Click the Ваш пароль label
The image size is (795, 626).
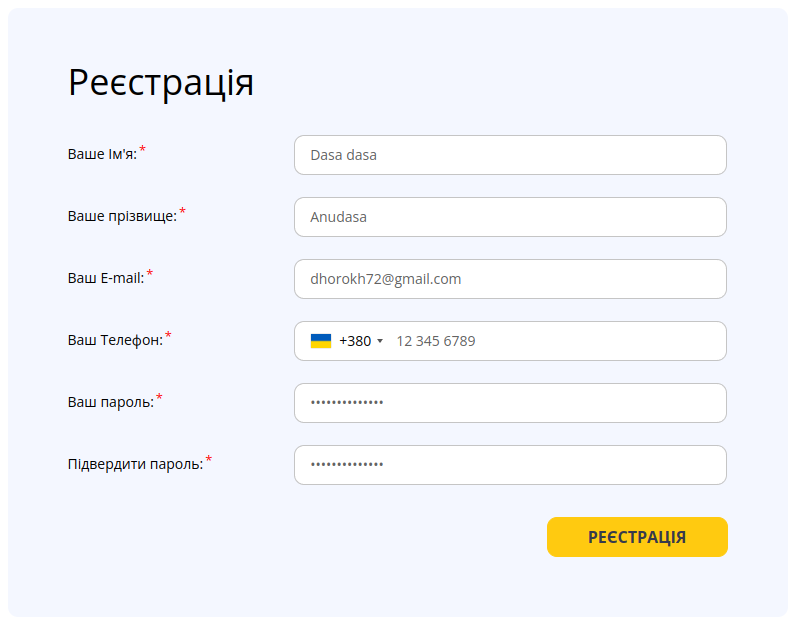[x=111, y=402]
